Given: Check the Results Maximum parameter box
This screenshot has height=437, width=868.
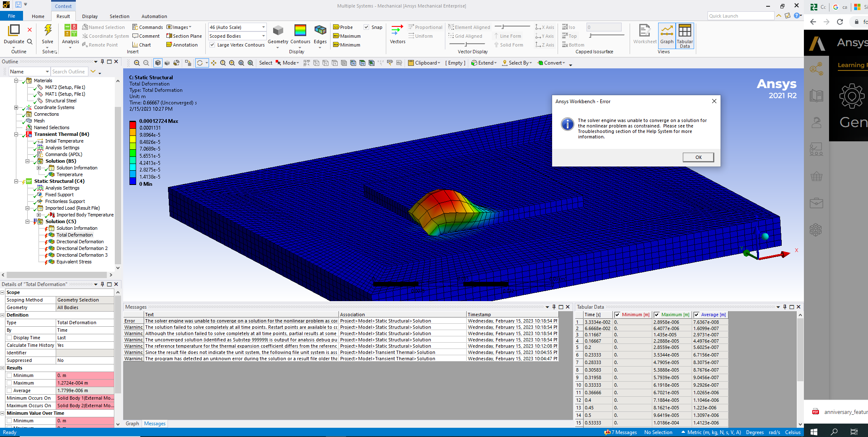Looking at the screenshot, I should tap(9, 383).
